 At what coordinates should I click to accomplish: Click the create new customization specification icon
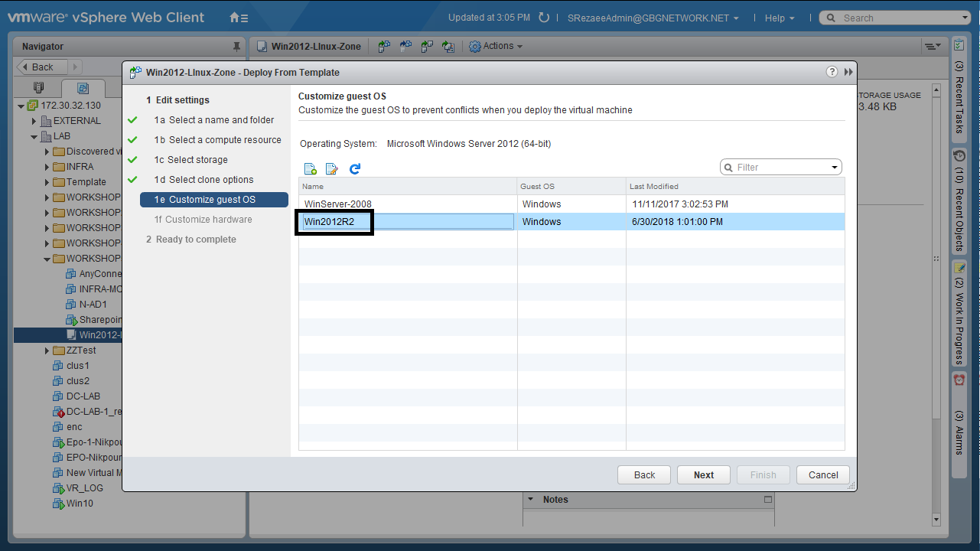click(x=310, y=168)
